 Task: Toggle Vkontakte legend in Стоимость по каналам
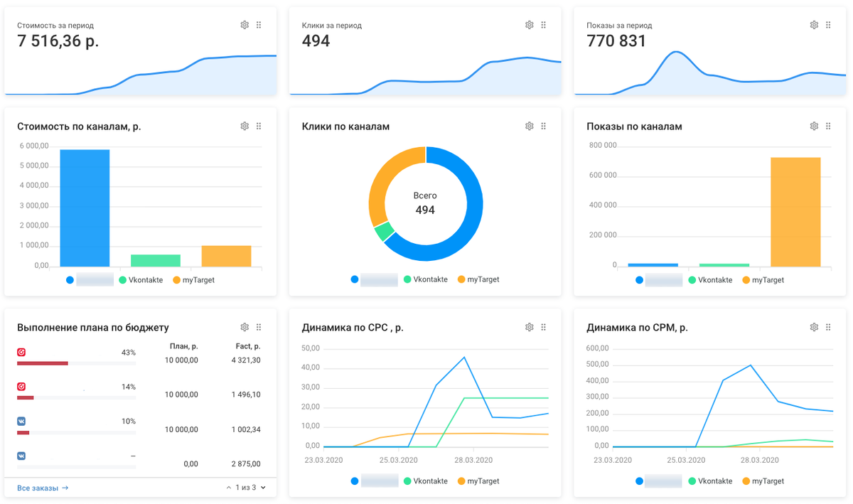click(x=141, y=280)
